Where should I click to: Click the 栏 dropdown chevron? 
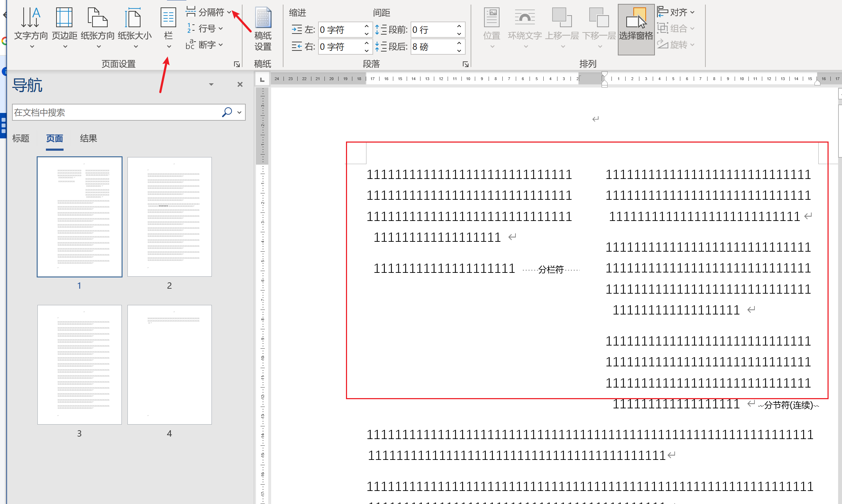[x=169, y=46]
